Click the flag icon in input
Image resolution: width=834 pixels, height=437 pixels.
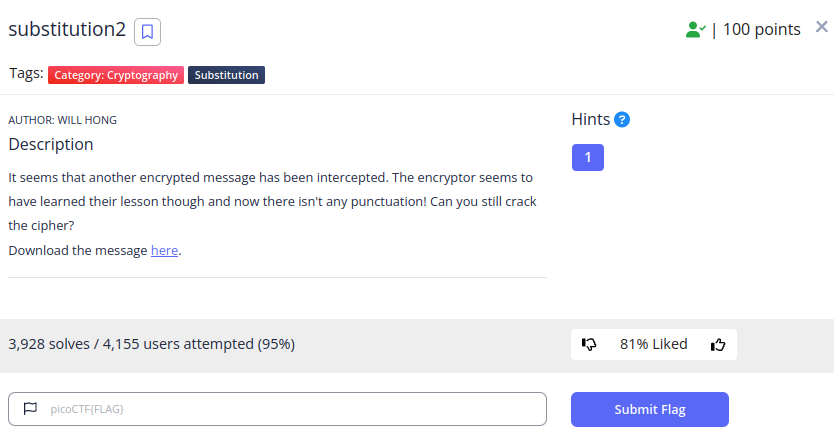pos(30,409)
